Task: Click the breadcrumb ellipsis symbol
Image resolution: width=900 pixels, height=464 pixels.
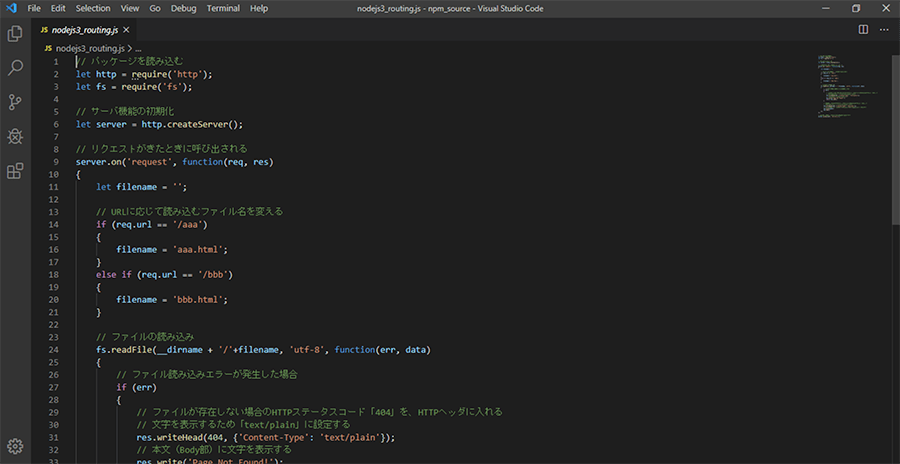Action: [138, 49]
